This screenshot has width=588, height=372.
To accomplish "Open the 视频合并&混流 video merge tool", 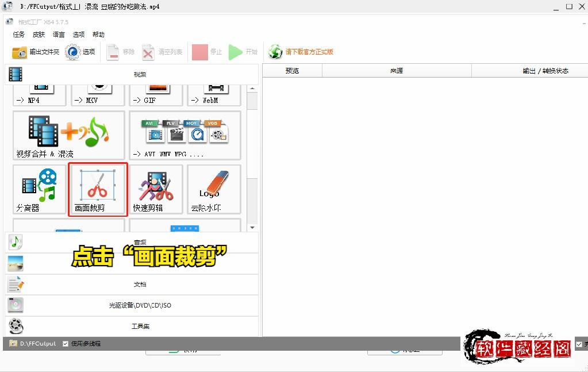I will pos(67,135).
